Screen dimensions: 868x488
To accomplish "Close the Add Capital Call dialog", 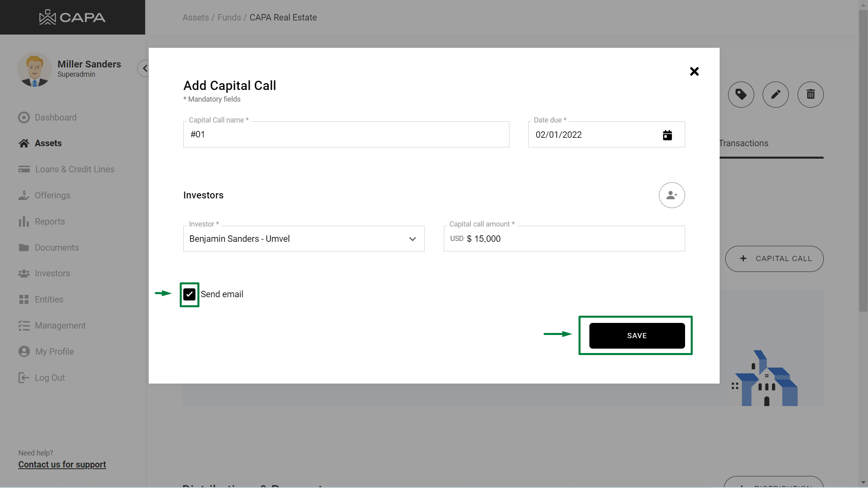I will point(694,71).
